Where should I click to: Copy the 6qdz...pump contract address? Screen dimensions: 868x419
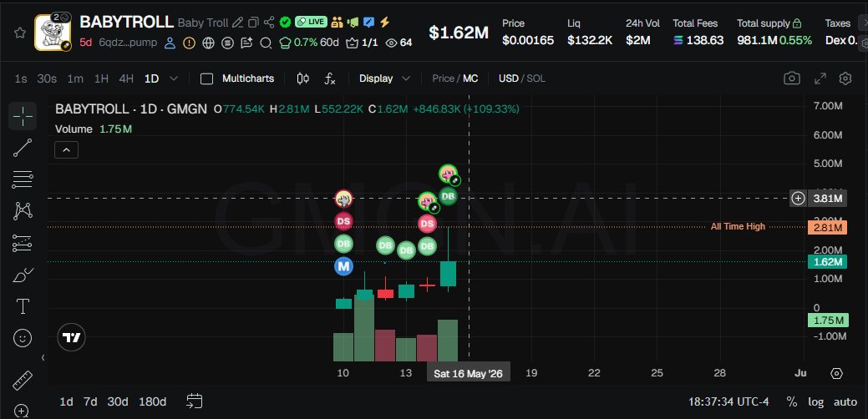127,43
